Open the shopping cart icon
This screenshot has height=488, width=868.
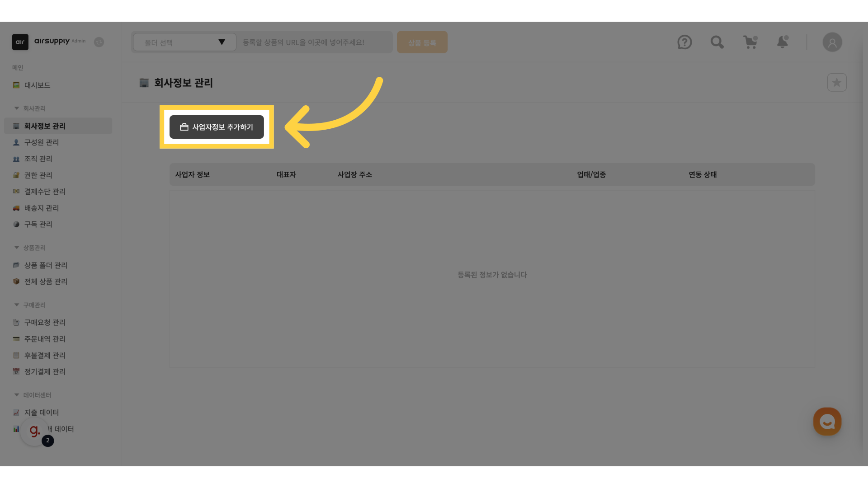(x=750, y=42)
